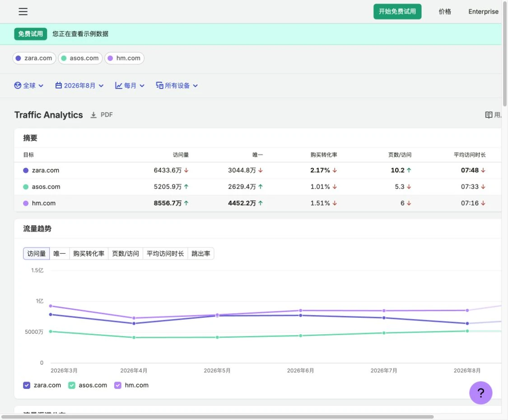
Task: Click the vertical scrollbar
Action: point(505,53)
